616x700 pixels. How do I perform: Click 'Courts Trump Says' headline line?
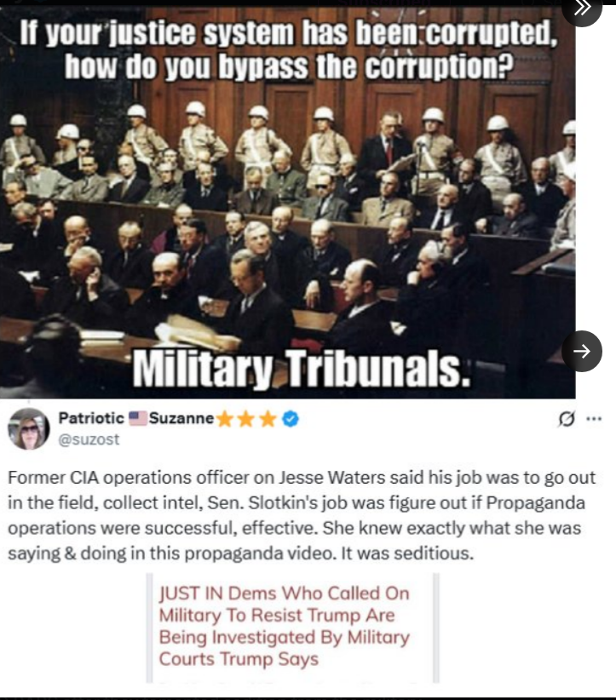(x=239, y=659)
